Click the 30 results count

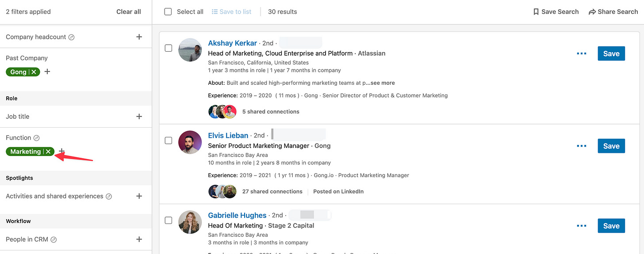pyautogui.click(x=283, y=12)
